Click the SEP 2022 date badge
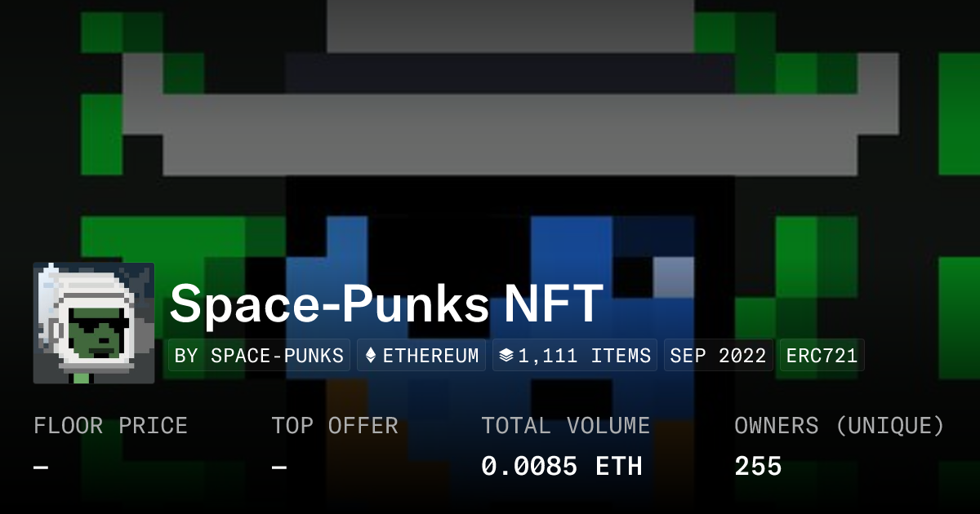 click(718, 355)
